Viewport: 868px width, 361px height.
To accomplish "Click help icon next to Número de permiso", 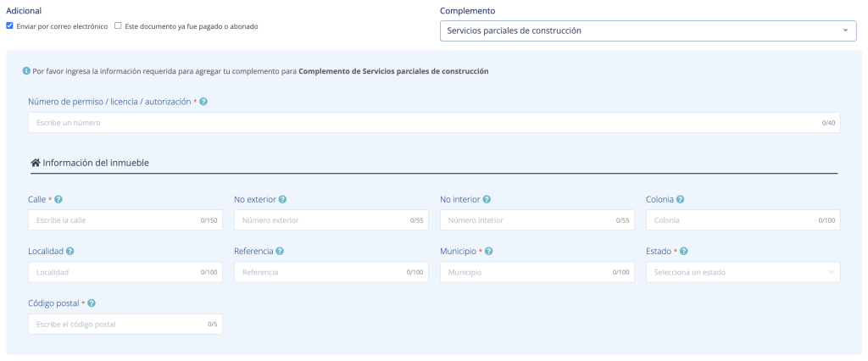I will tap(203, 102).
